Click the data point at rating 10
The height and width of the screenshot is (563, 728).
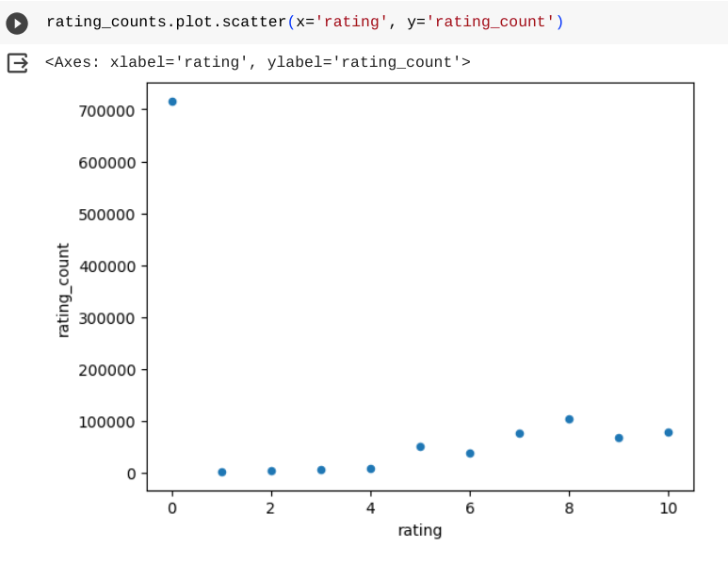pos(669,432)
